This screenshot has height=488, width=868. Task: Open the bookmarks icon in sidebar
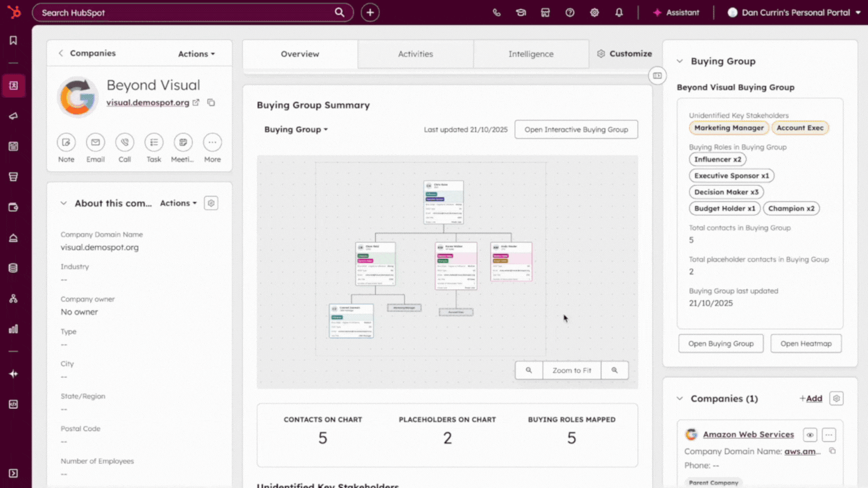[13, 40]
